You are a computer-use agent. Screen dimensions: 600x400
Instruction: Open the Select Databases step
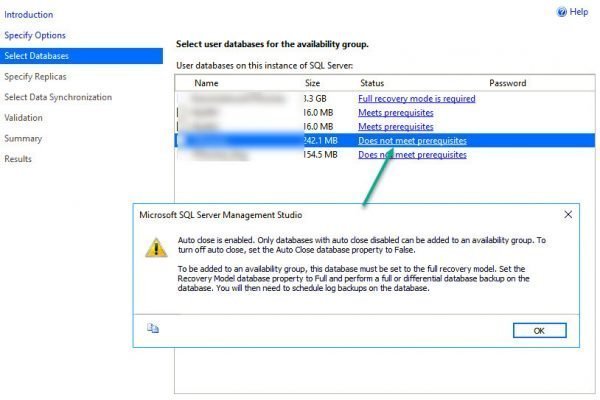[38, 56]
